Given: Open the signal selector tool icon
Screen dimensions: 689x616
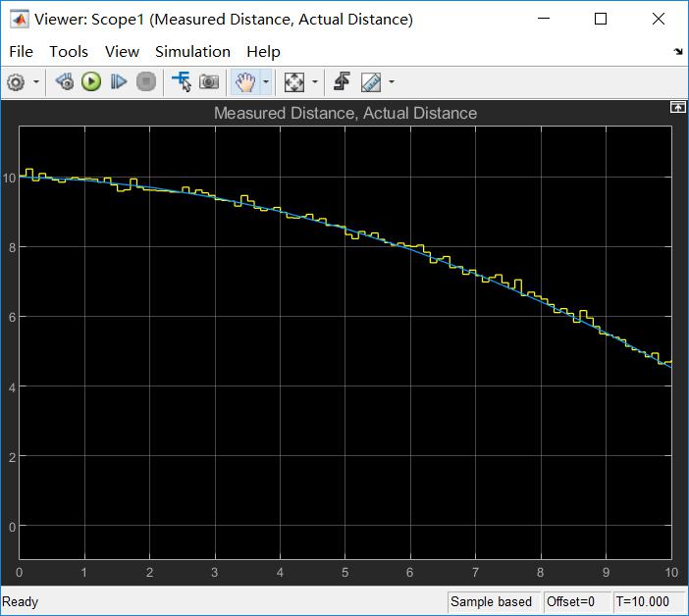Looking at the screenshot, I should click(x=182, y=81).
